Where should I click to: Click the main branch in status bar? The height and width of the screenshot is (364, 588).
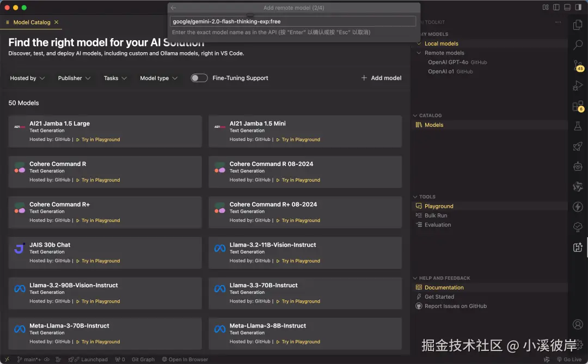click(x=29, y=360)
